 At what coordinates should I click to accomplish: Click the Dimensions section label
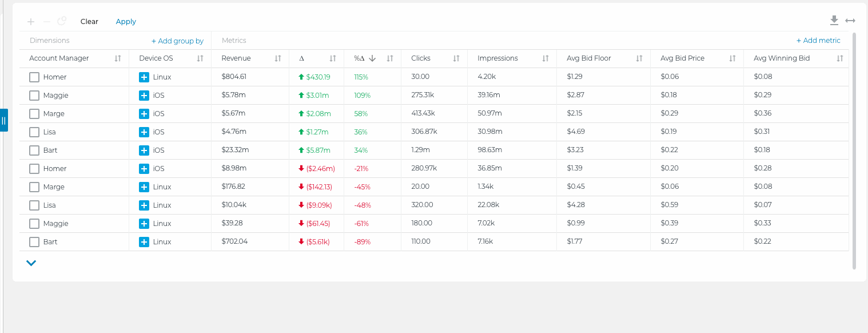coord(50,41)
